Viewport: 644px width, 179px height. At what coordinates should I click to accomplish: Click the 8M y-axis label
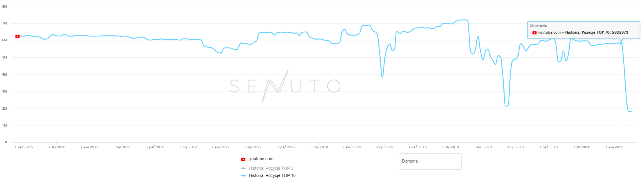(4, 6)
